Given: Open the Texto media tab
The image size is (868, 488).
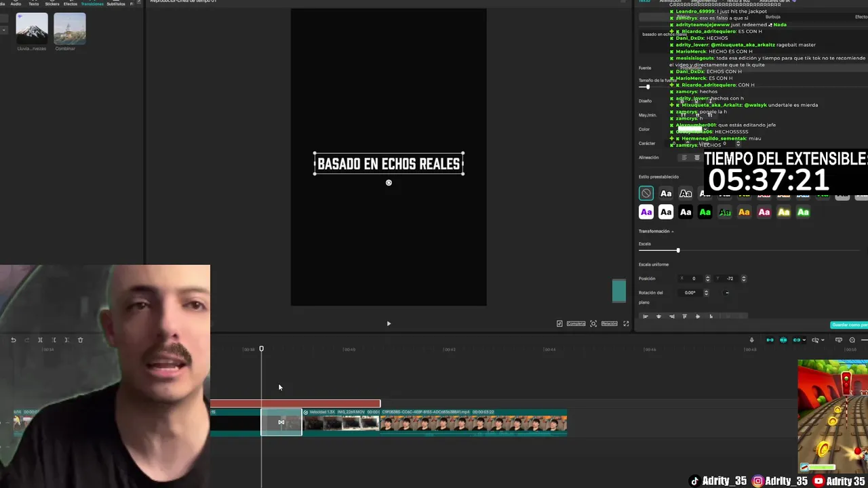Looking at the screenshot, I should (34, 3).
